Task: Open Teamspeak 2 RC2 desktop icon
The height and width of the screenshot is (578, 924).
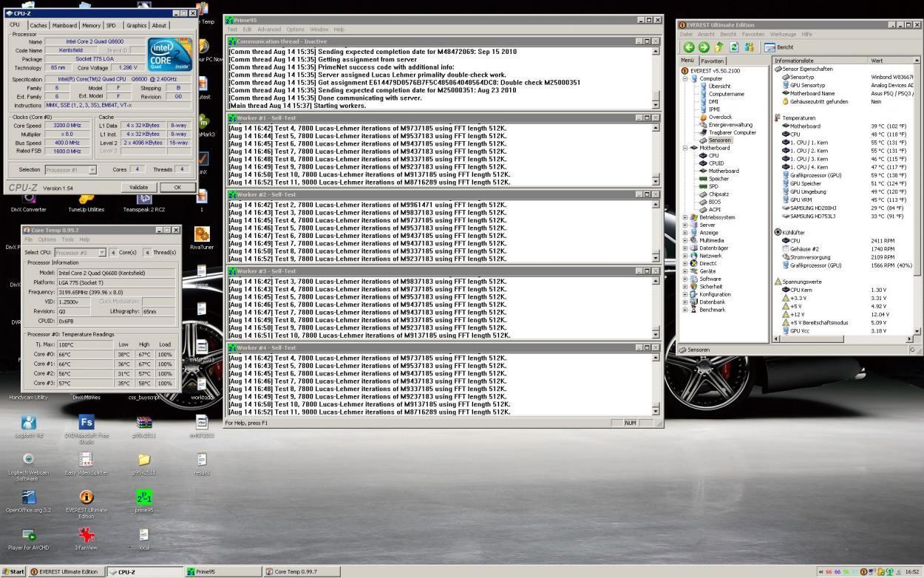Action: (143, 202)
